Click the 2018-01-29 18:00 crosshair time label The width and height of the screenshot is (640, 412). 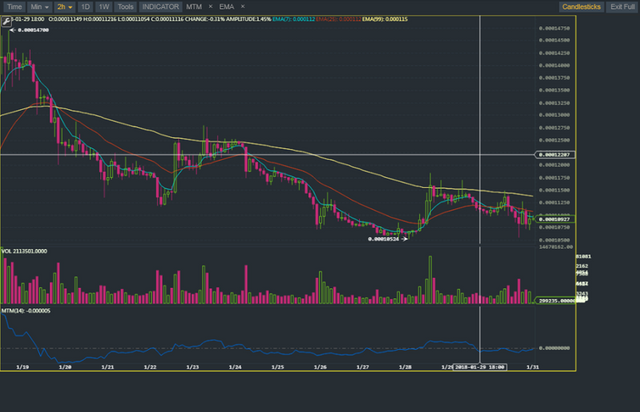click(x=480, y=367)
